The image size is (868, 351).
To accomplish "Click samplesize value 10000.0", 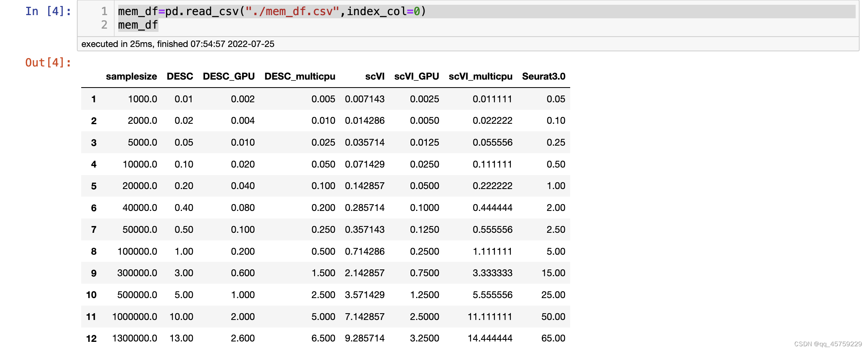I will click(x=140, y=164).
